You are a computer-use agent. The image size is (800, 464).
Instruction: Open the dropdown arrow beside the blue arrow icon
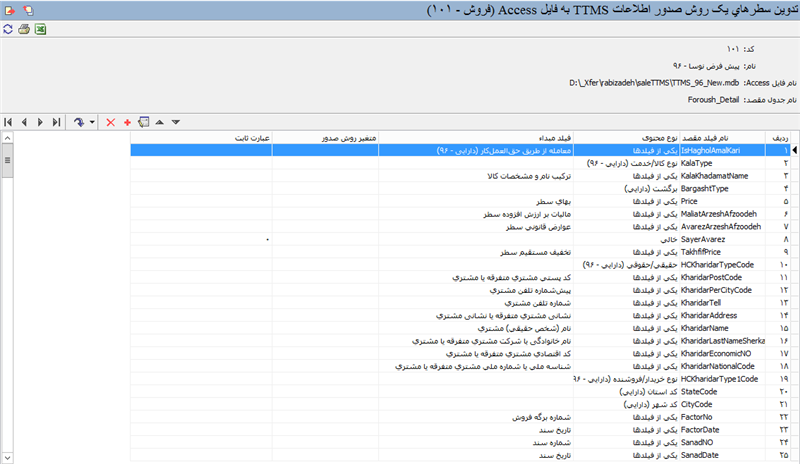click(x=92, y=122)
